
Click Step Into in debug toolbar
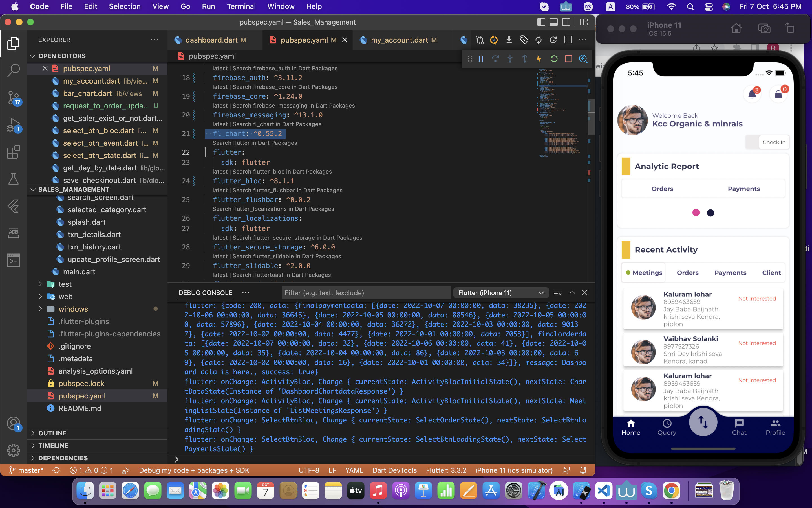(510, 59)
